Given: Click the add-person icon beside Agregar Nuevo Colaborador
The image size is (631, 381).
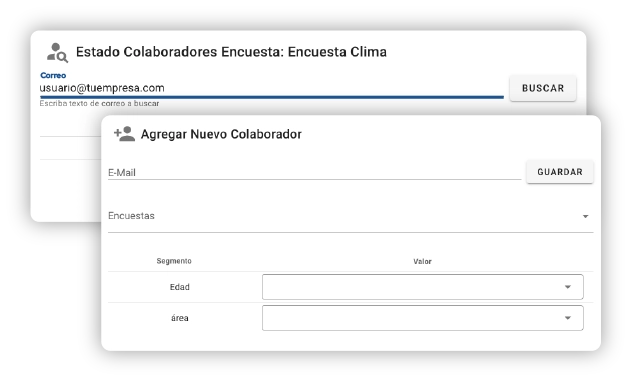Looking at the screenshot, I should tap(124, 134).
